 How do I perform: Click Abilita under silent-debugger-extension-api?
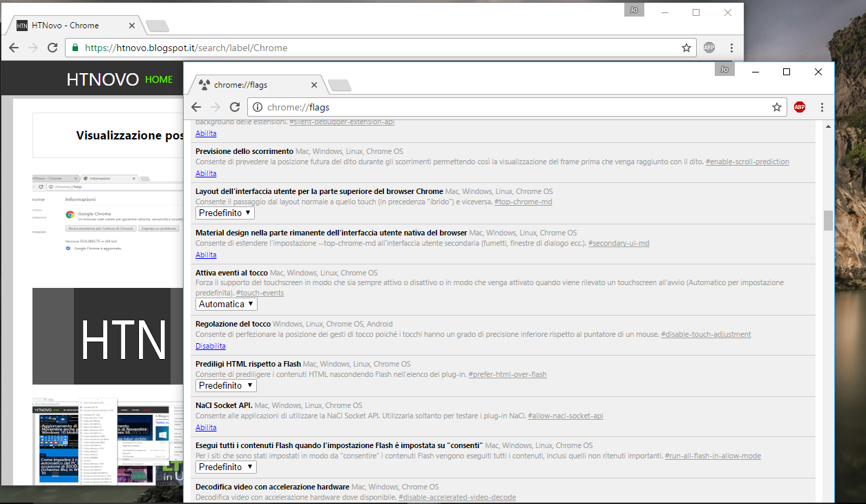pos(206,133)
